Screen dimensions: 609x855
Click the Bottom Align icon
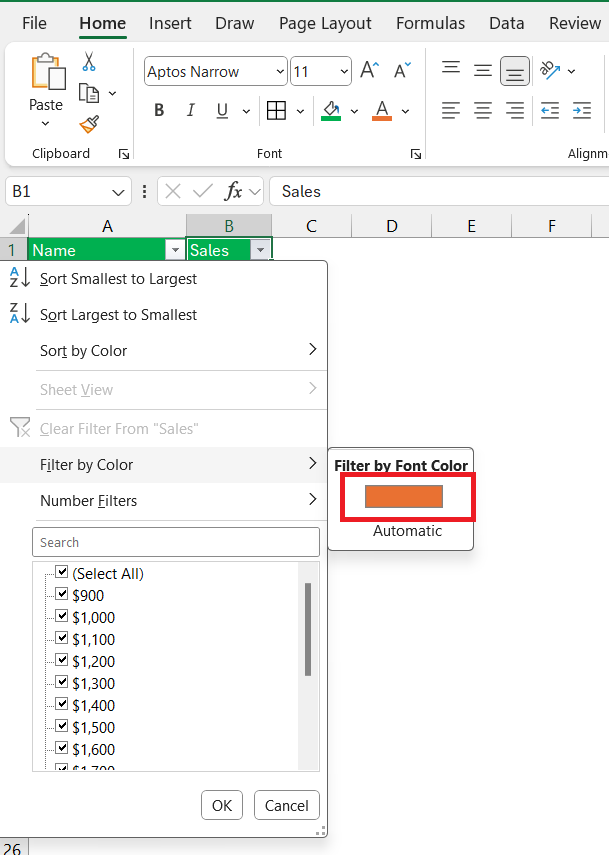515,71
